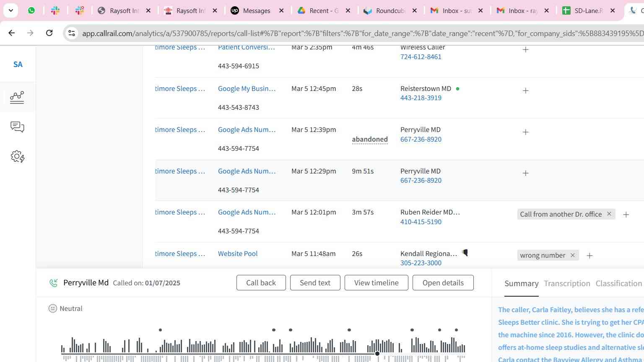Viewport: 644px width, 362px height.
Task: Open Google My Busin… tracking number link
Action: (247, 89)
